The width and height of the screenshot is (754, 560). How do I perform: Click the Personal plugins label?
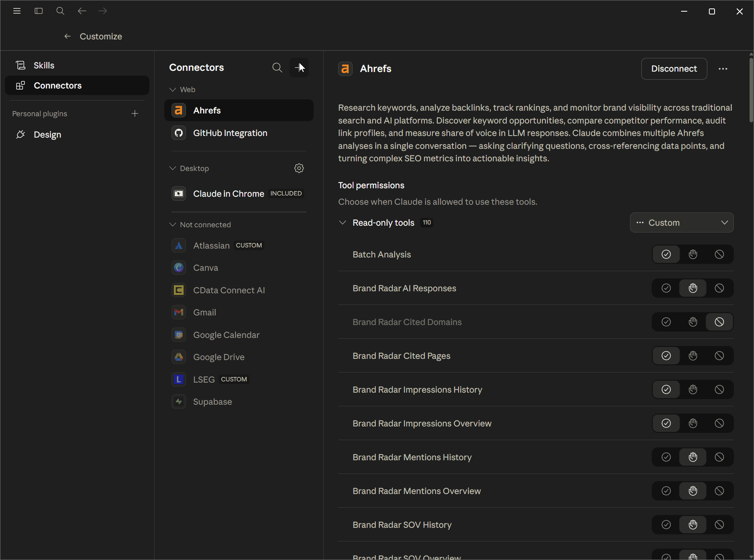[39, 114]
